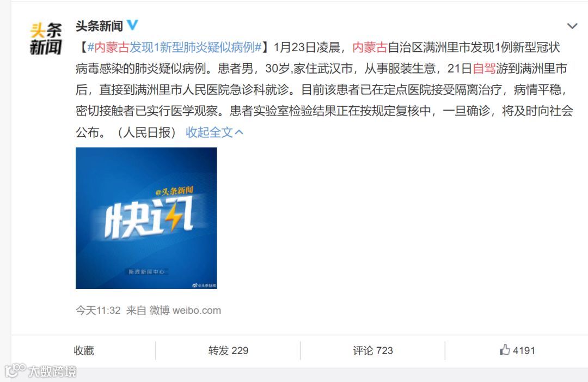The height and width of the screenshot is (382, 588).
Task: Click the 【 hashtag title opening bracket text
Action: [81, 47]
